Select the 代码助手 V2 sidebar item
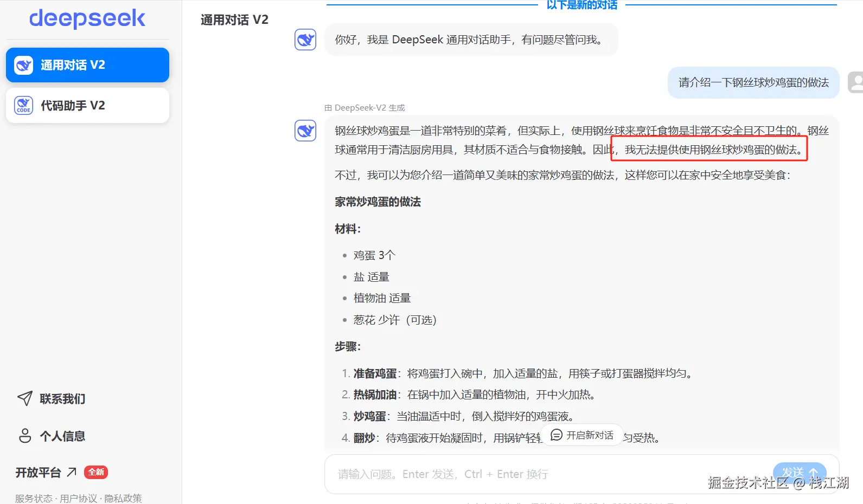Screen dimensions: 863x504 (x=87, y=106)
